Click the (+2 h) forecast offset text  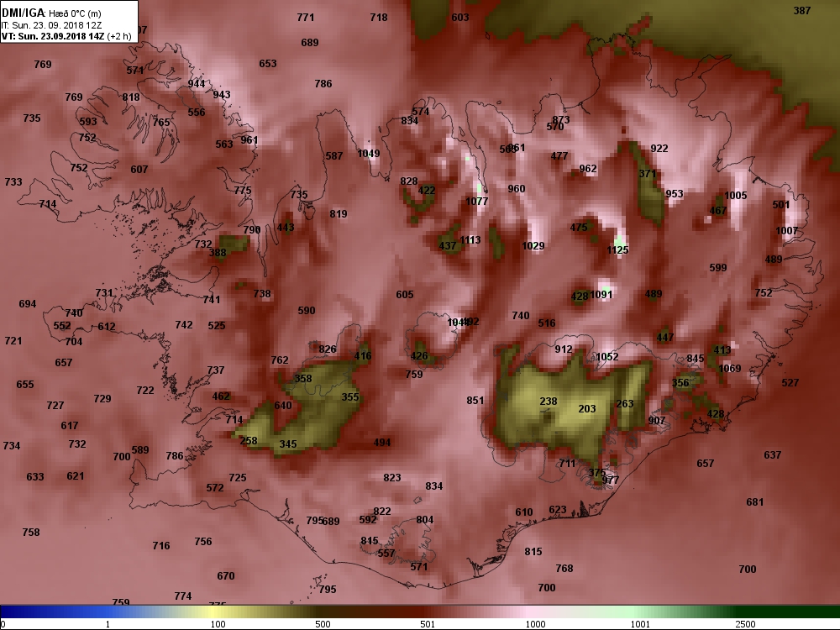coord(119,36)
